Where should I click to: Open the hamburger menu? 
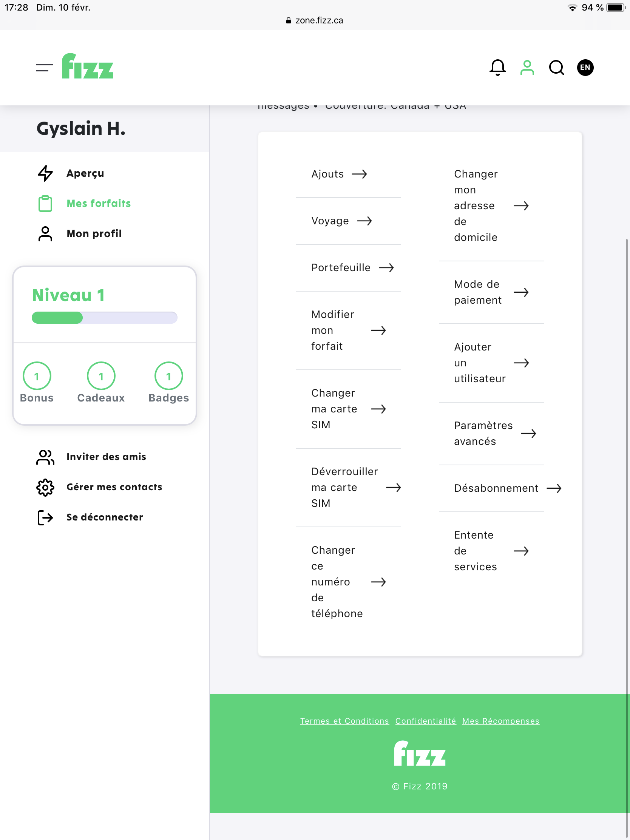[x=44, y=68]
